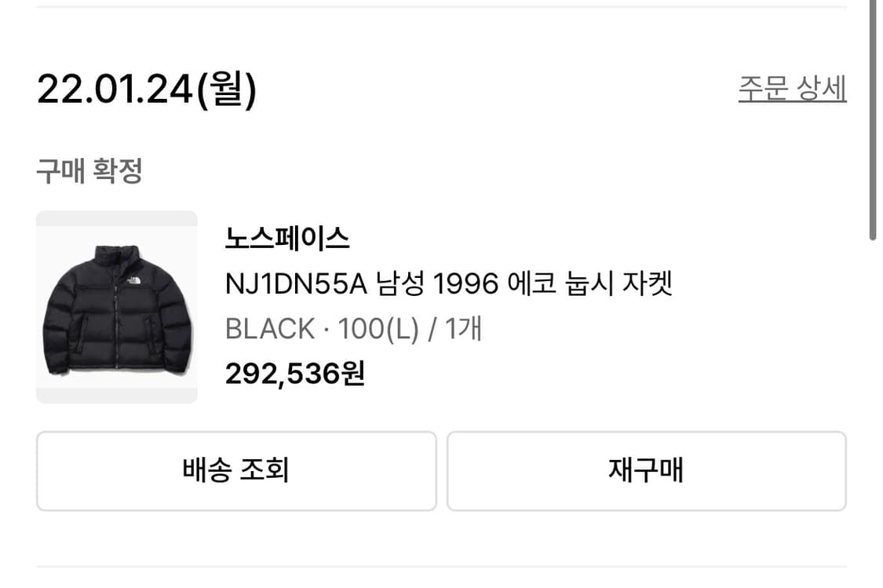
Task: Click the 292,536원 price text
Action: click(297, 375)
